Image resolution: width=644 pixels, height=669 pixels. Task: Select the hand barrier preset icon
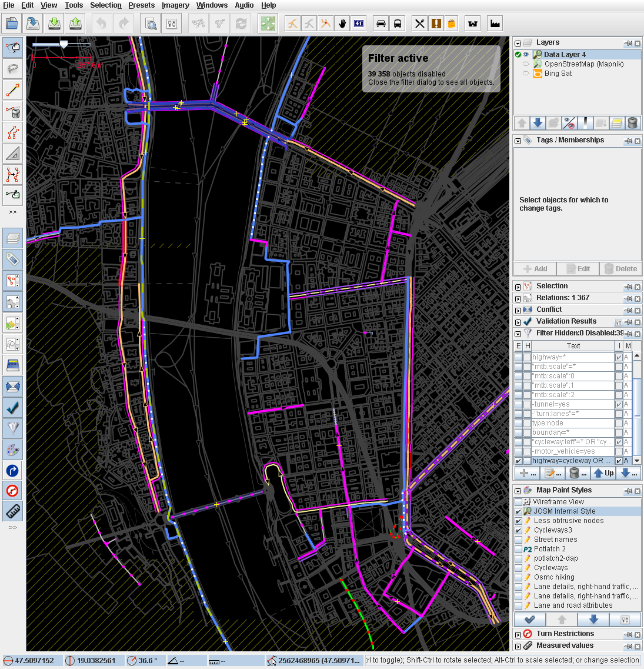click(342, 24)
